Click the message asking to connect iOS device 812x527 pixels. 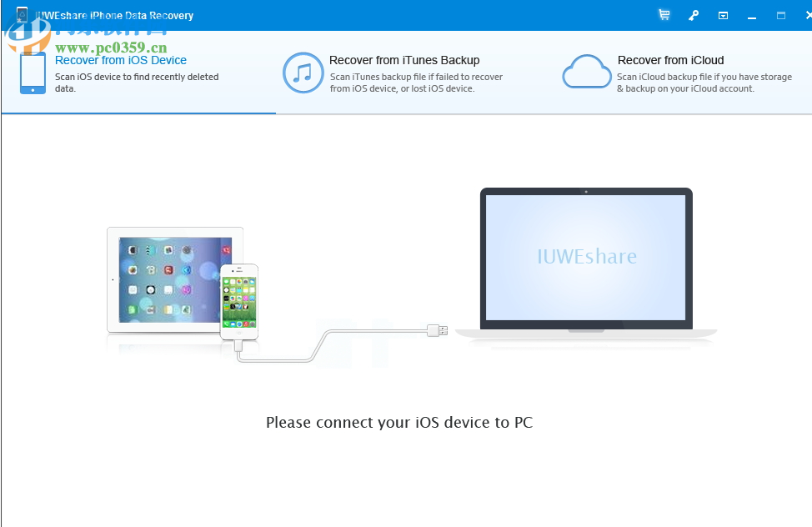click(400, 423)
